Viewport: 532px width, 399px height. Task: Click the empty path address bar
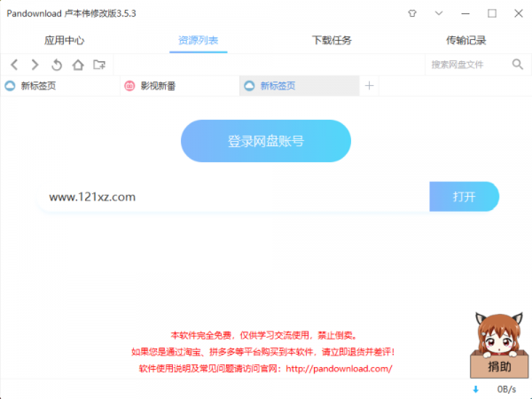[269, 64]
